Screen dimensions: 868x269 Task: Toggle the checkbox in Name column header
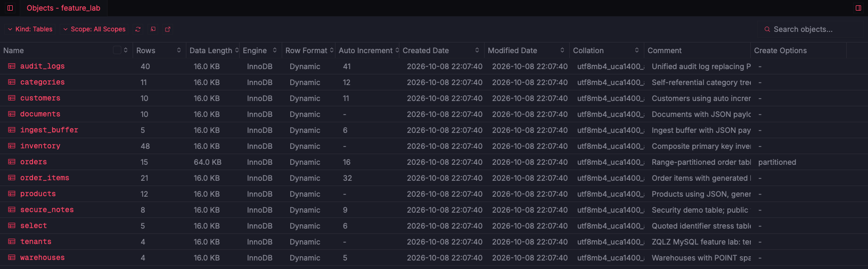tap(117, 50)
